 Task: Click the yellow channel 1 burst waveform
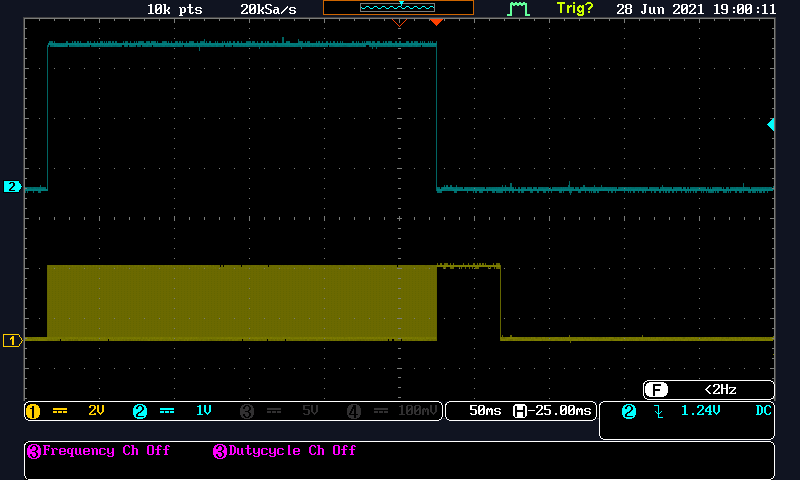pyautogui.click(x=242, y=302)
